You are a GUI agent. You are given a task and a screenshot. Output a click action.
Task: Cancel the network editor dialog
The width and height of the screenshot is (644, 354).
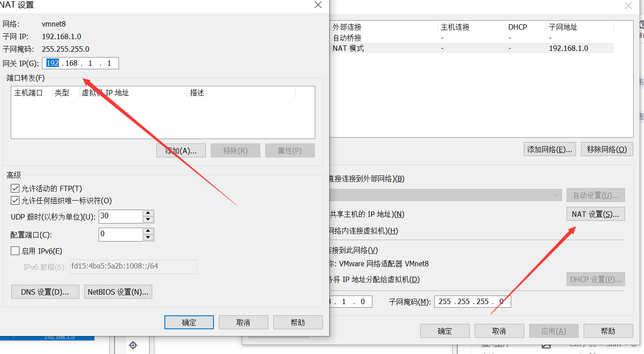[x=499, y=331]
